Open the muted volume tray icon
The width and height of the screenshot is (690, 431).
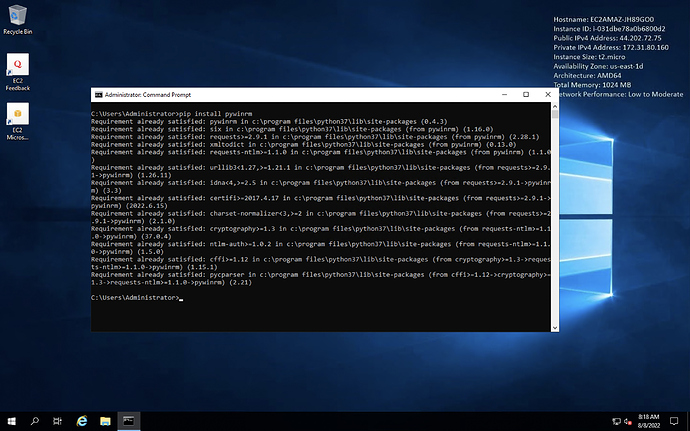tap(628, 422)
